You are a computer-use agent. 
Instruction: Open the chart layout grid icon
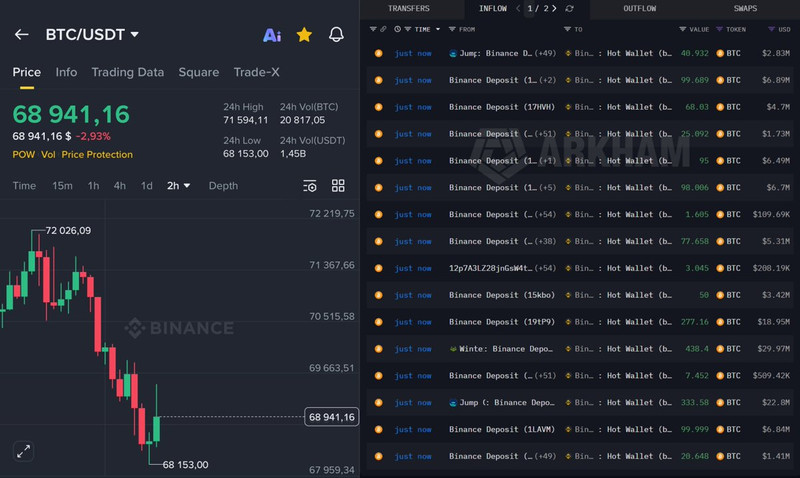338,186
